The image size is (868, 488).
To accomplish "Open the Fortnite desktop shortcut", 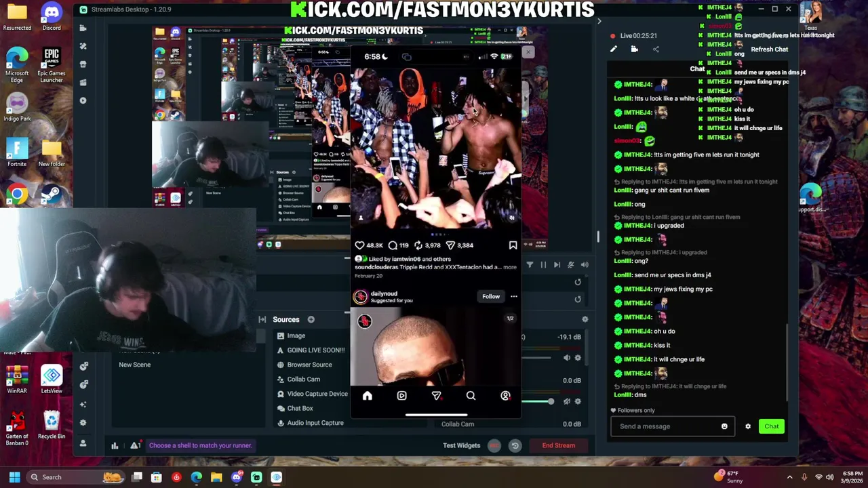I will [17, 152].
